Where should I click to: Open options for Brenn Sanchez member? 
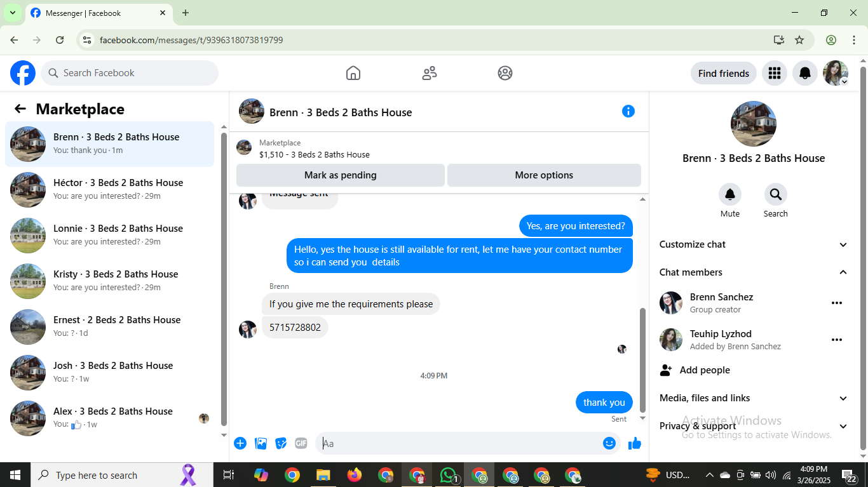[837, 303]
